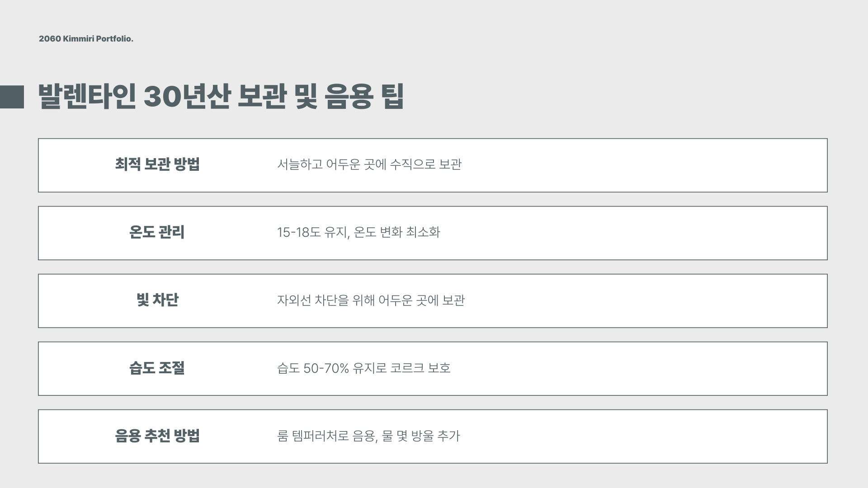
Task: Click the 습도 50-70% 유지로 코르크 보호 text
Action: [364, 368]
